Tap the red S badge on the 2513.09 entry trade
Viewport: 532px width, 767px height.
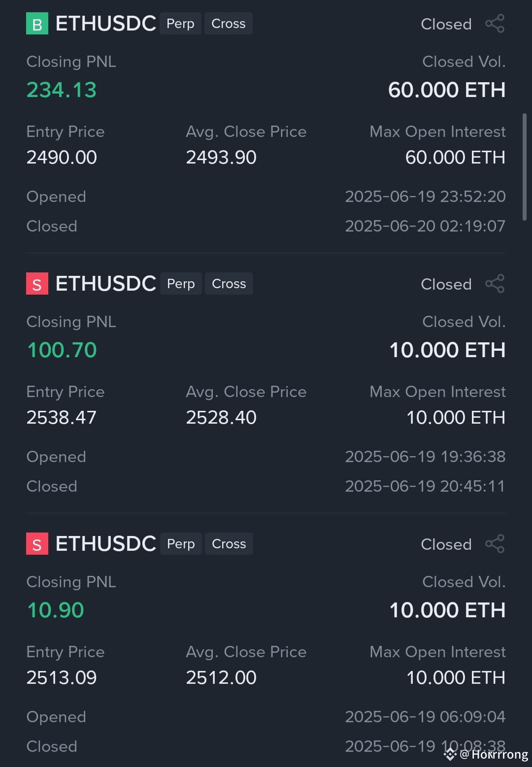coord(37,544)
